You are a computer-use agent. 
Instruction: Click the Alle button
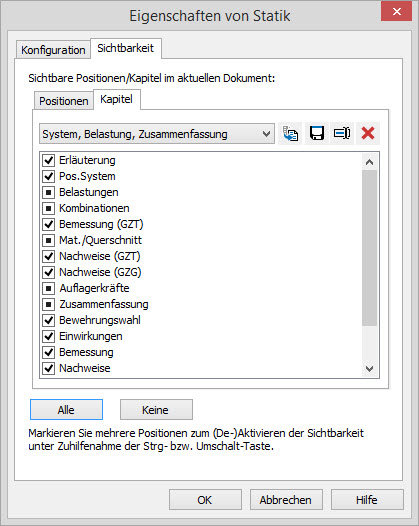tap(66, 410)
